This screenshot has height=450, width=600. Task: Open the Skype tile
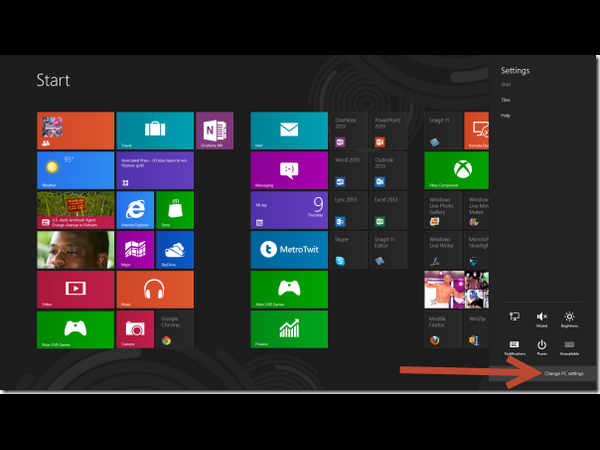click(x=350, y=250)
